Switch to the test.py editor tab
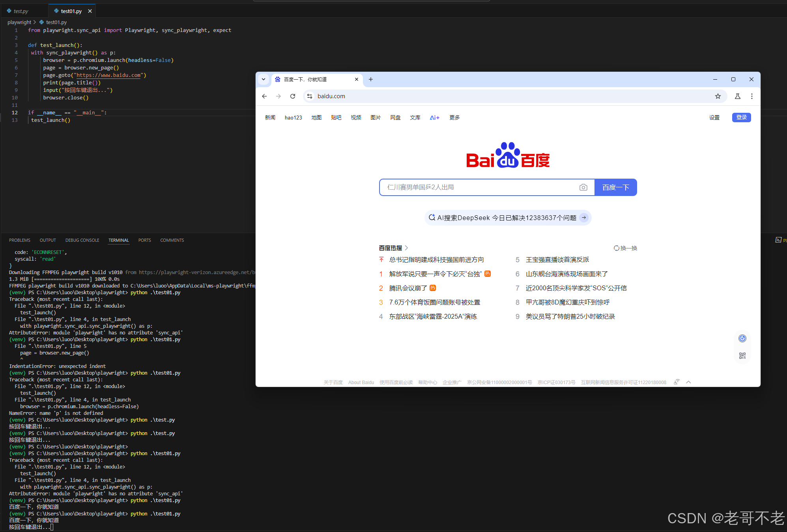Screen dimensions: 787x532 [21, 11]
